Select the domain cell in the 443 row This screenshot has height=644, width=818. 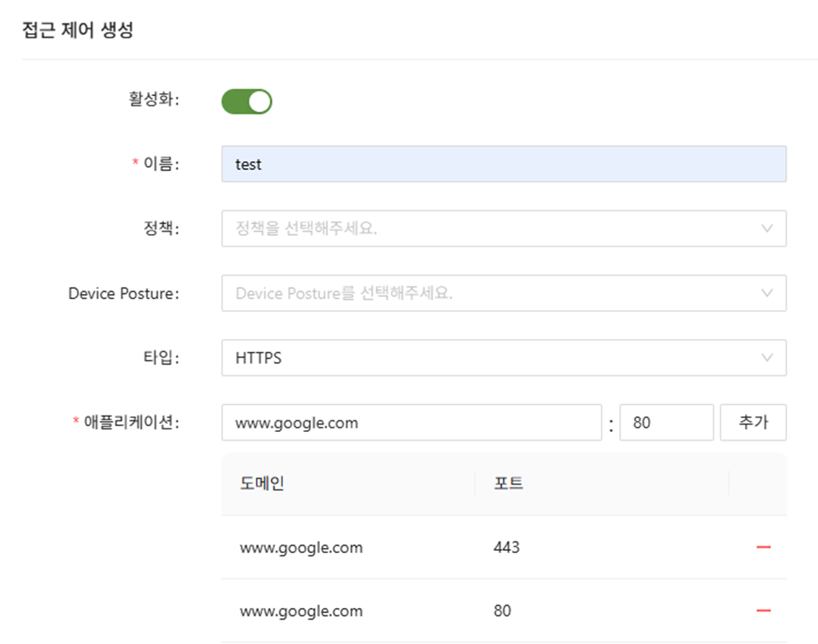pos(301,548)
